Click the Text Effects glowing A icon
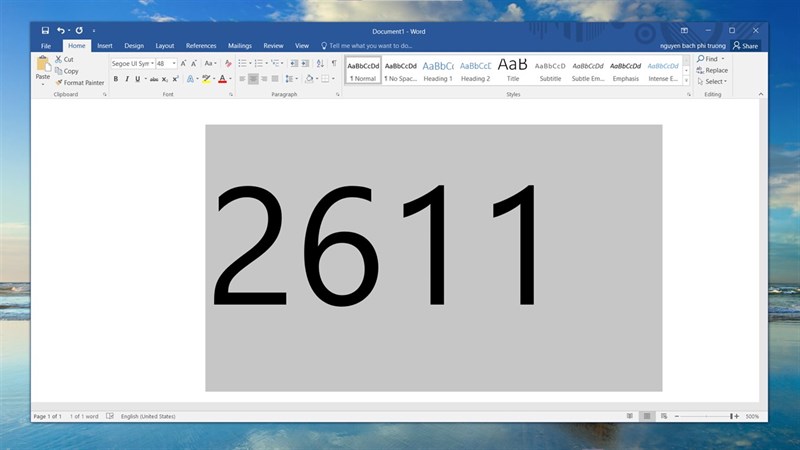This screenshot has width=800, height=450. coord(190,79)
